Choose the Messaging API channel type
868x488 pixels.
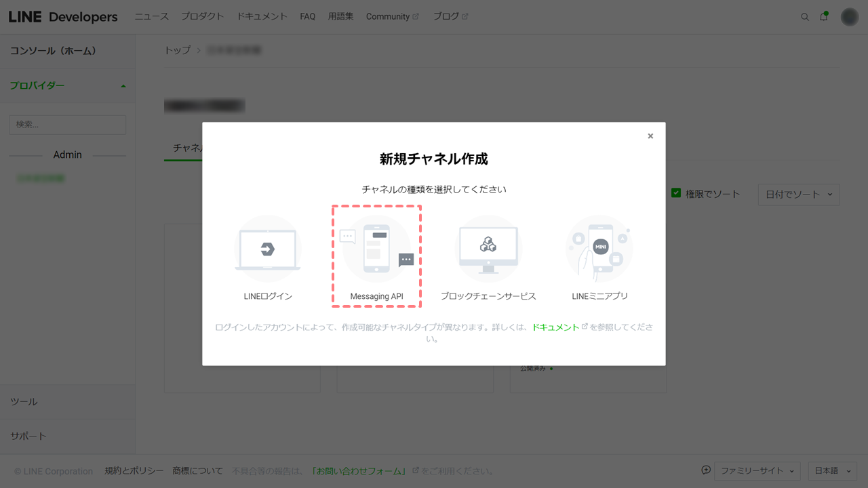(x=376, y=256)
